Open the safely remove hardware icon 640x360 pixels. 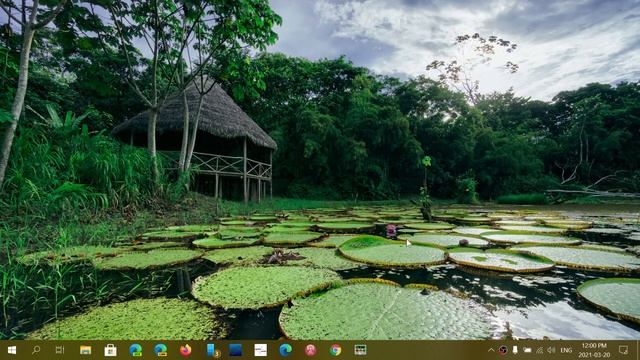point(515,350)
